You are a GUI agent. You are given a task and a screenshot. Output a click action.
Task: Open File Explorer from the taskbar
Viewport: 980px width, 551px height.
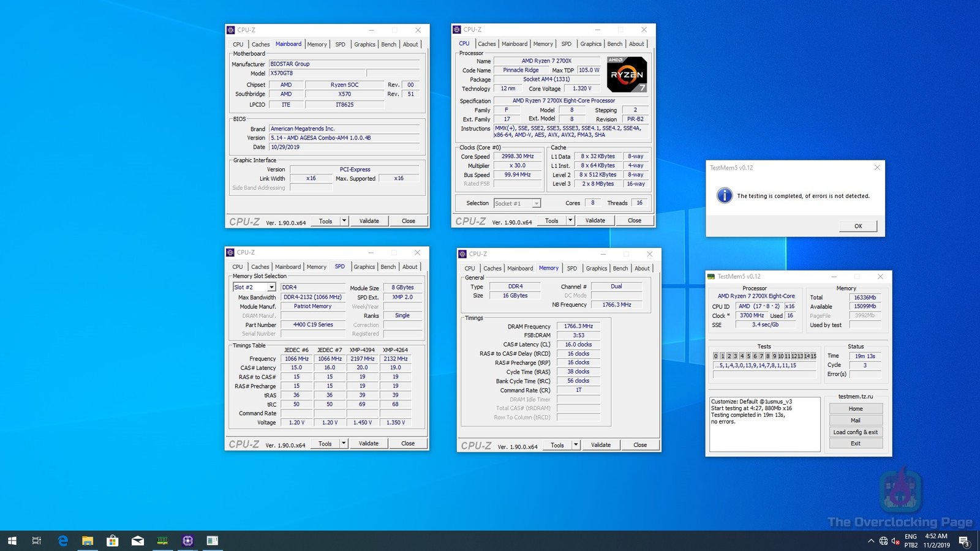click(88, 541)
